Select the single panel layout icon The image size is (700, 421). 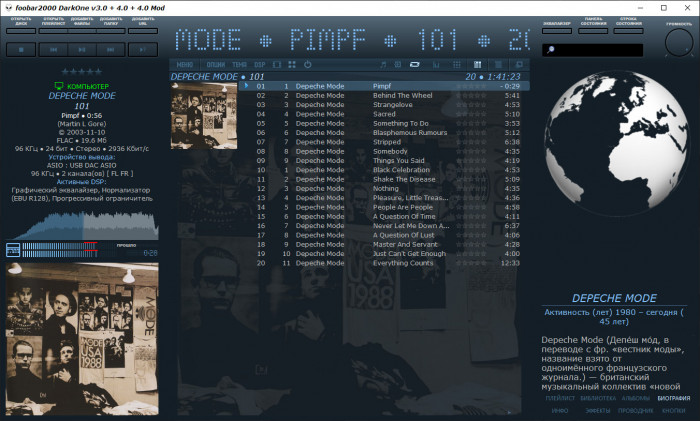[x=498, y=65]
